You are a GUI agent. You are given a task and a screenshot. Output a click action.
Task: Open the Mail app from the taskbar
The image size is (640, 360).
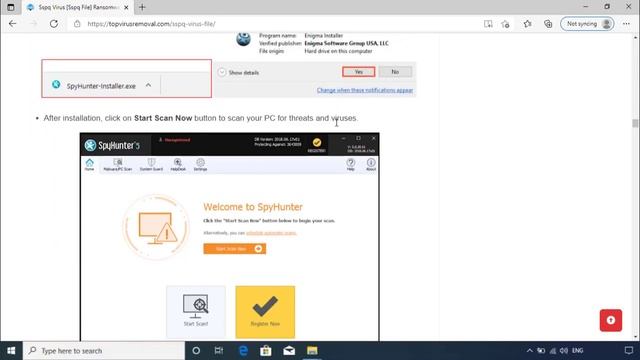coord(289,351)
